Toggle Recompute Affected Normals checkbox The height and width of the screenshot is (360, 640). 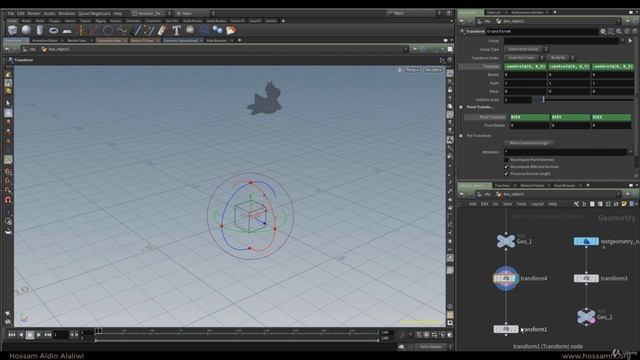tap(506, 167)
